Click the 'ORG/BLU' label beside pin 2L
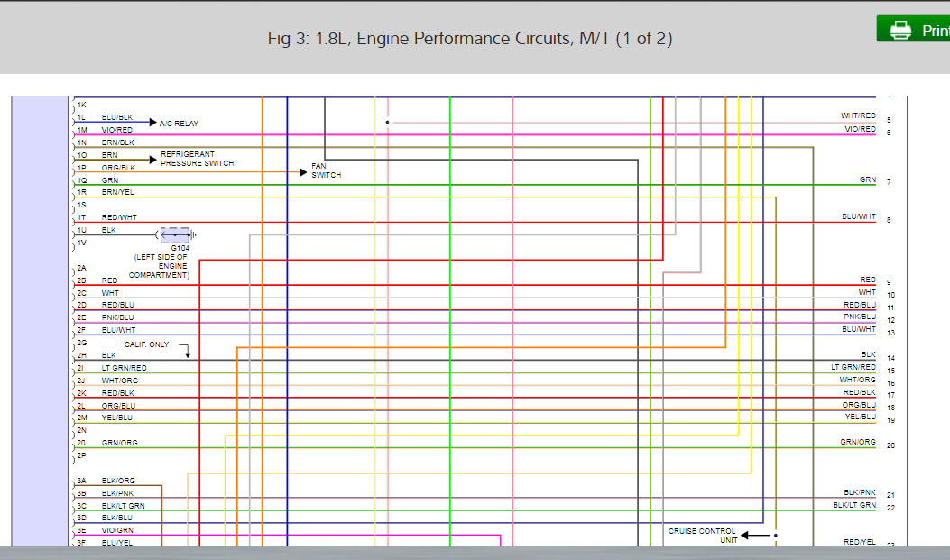This screenshot has width=950, height=560. (118, 406)
